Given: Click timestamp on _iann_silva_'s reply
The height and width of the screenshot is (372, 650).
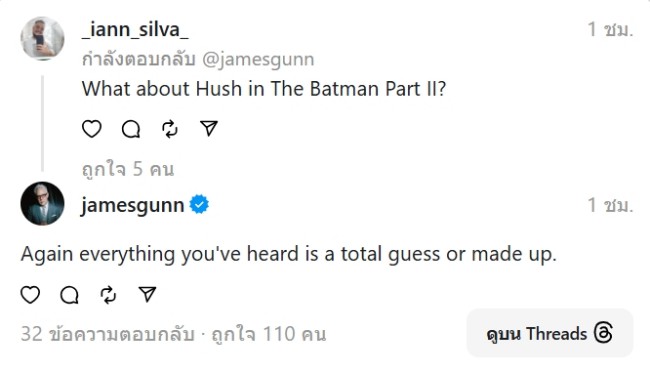Looking at the screenshot, I should (x=610, y=29).
